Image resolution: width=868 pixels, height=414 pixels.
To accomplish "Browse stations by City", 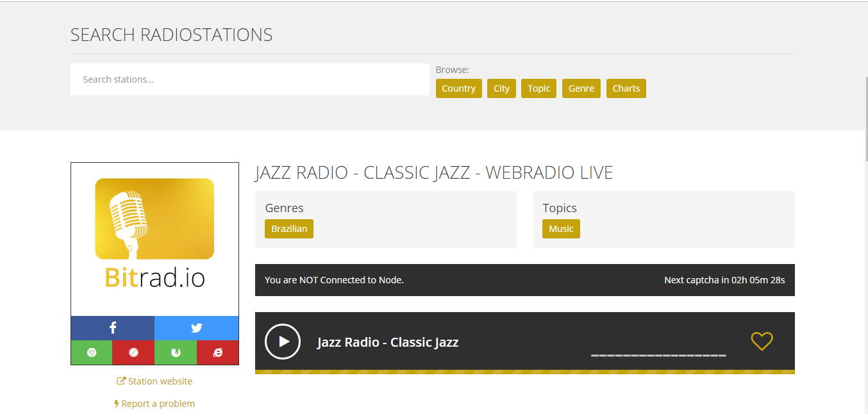I will tap(502, 88).
